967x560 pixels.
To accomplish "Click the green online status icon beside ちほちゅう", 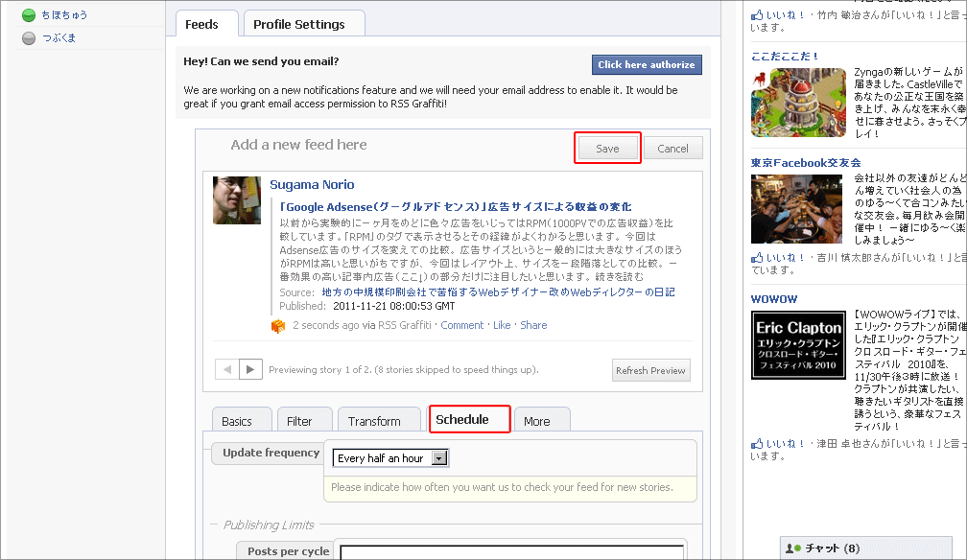I will point(29,15).
